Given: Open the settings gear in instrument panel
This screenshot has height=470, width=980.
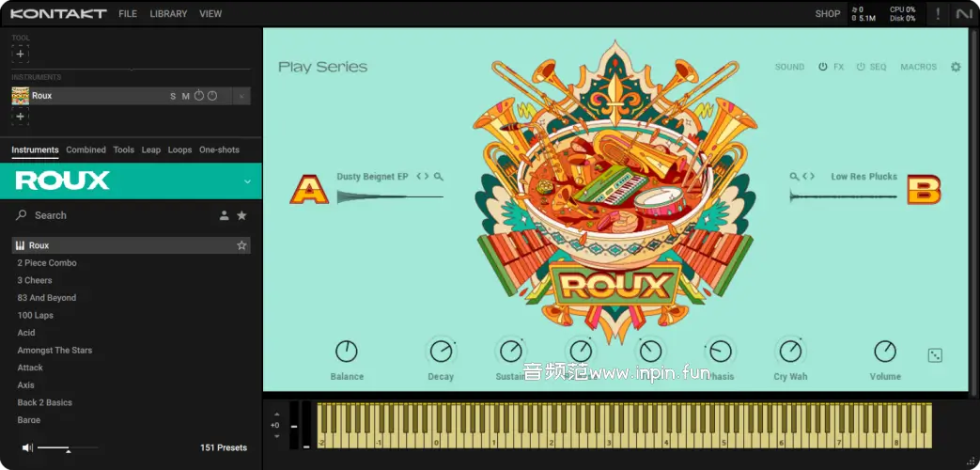Looking at the screenshot, I should coord(956,67).
